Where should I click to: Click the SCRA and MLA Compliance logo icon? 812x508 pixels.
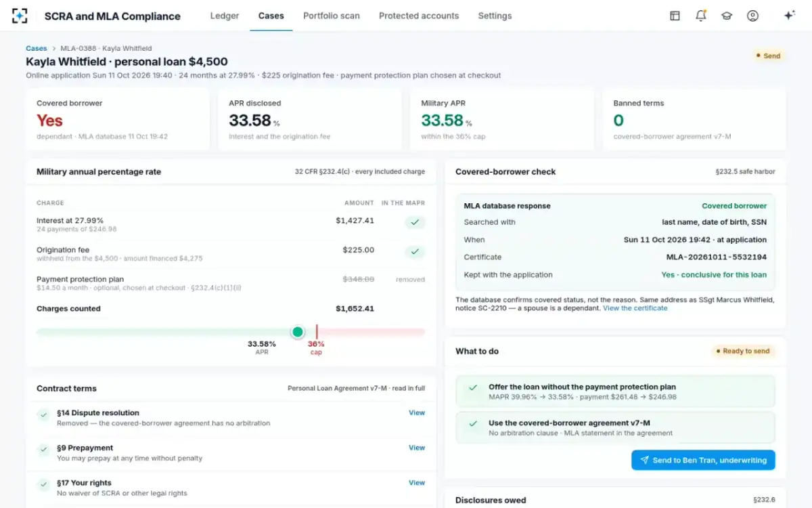(20, 16)
